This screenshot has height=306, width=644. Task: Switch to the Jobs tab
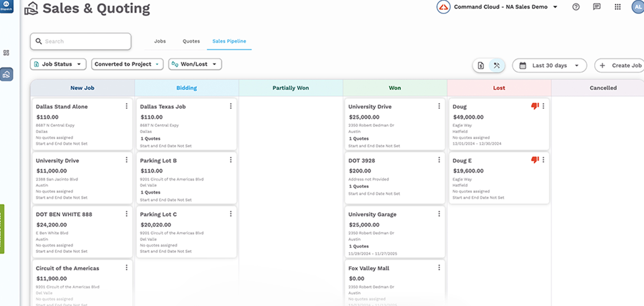point(160,41)
